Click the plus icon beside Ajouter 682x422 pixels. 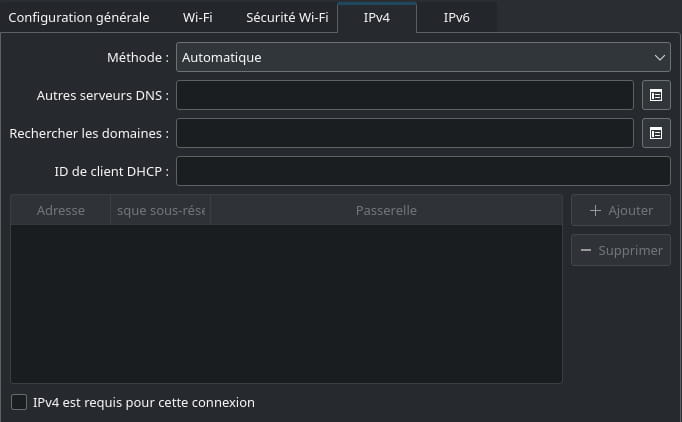[595, 211]
